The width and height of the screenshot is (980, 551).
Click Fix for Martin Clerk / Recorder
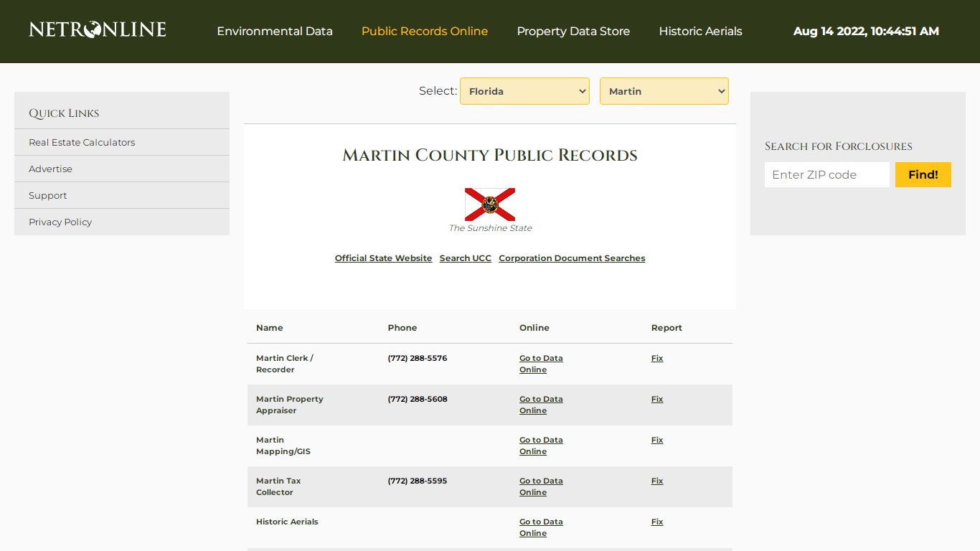[x=657, y=358]
